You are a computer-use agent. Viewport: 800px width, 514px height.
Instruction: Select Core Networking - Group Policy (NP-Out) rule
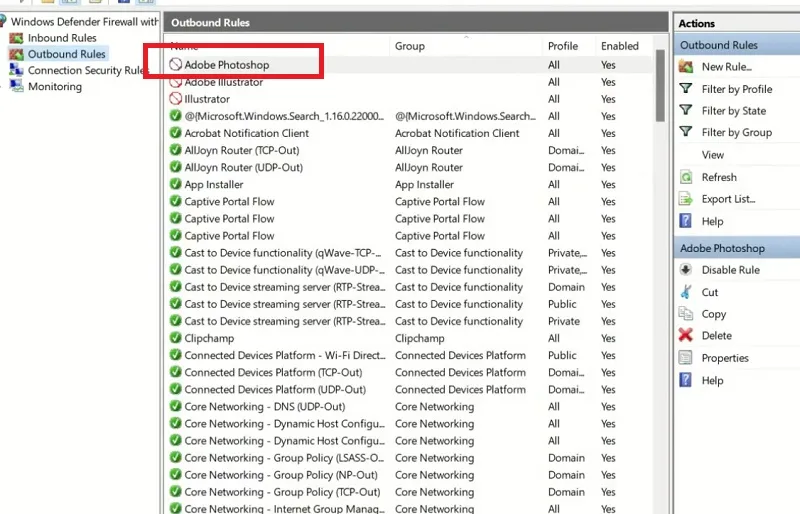coord(281,475)
